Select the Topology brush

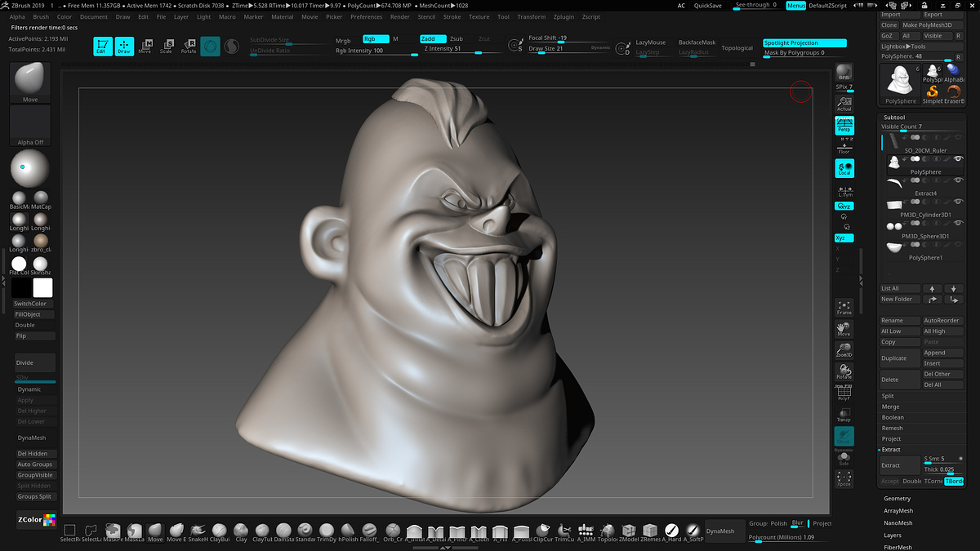pyautogui.click(x=608, y=531)
